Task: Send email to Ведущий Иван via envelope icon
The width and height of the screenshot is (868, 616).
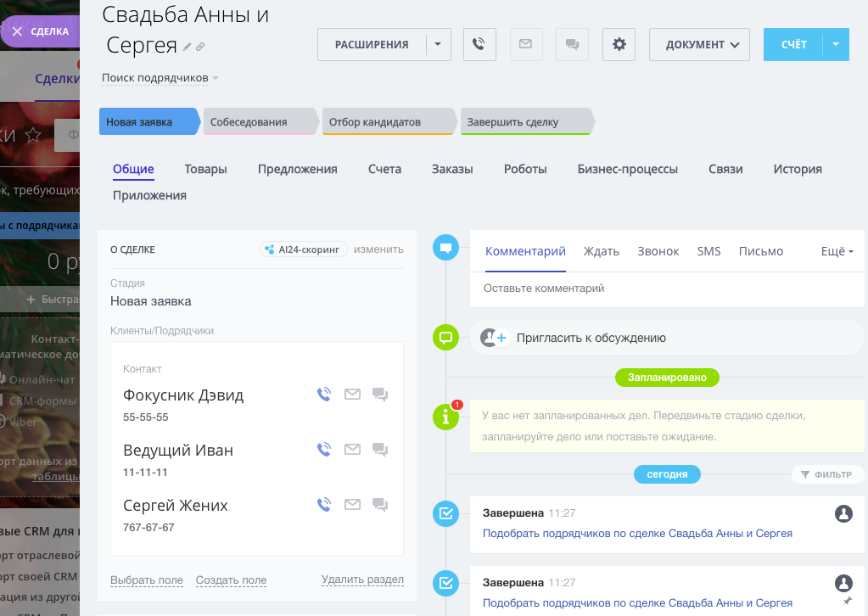Action: tap(352, 450)
